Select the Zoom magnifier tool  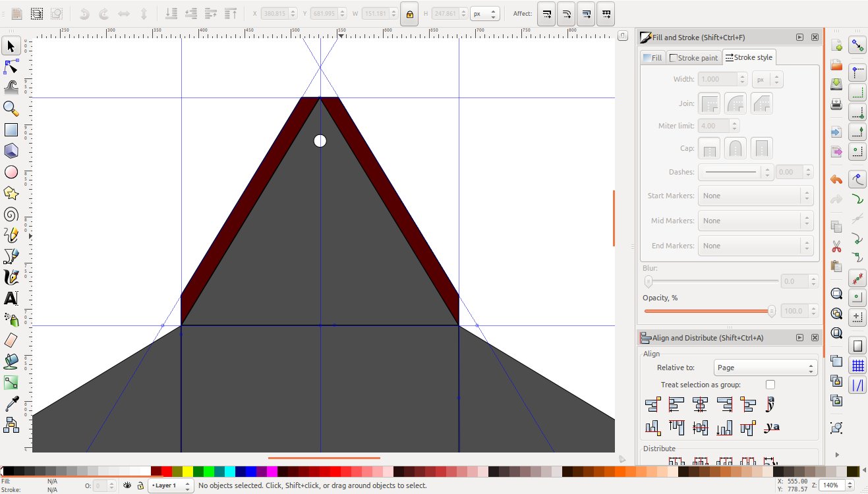pos(11,108)
